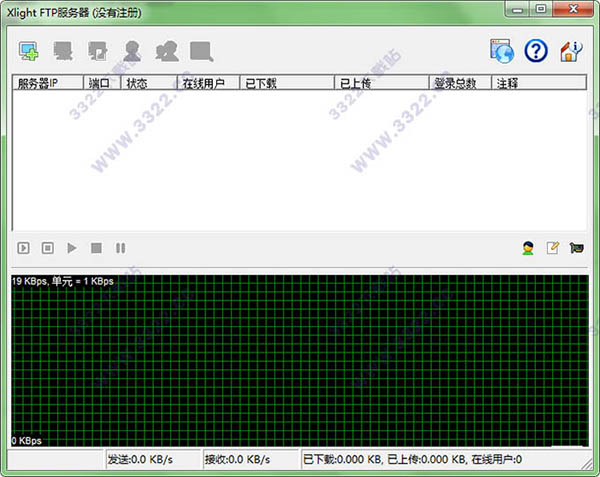The height and width of the screenshot is (477, 600).
Task: Click the 0 KBps graph label
Action: pos(26,441)
